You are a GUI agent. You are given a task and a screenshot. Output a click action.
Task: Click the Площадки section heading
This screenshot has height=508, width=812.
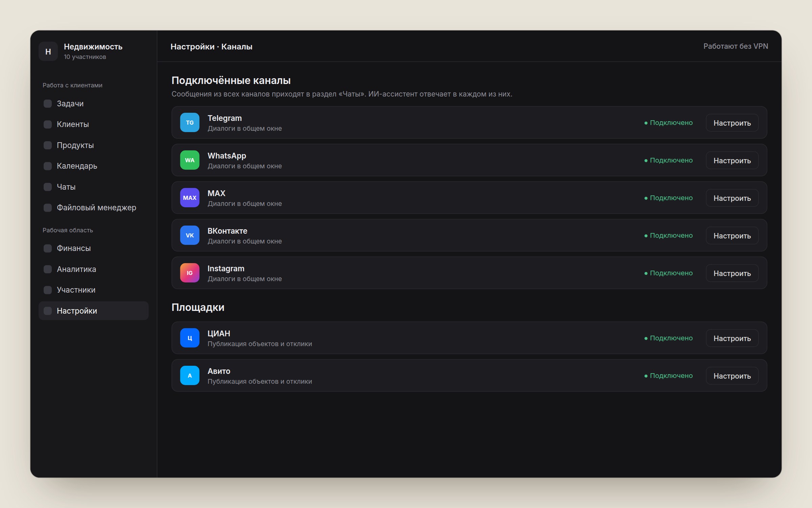pos(198,307)
